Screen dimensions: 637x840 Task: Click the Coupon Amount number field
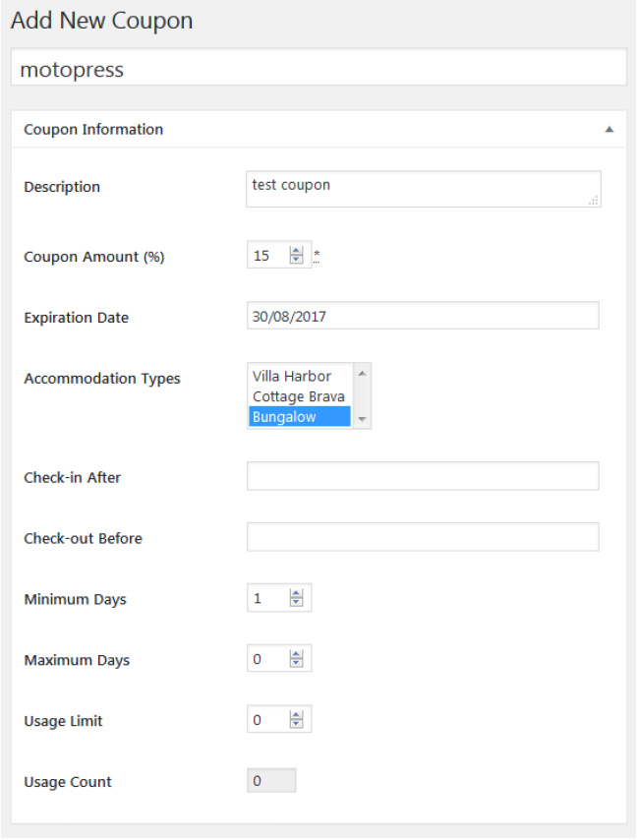click(267, 256)
